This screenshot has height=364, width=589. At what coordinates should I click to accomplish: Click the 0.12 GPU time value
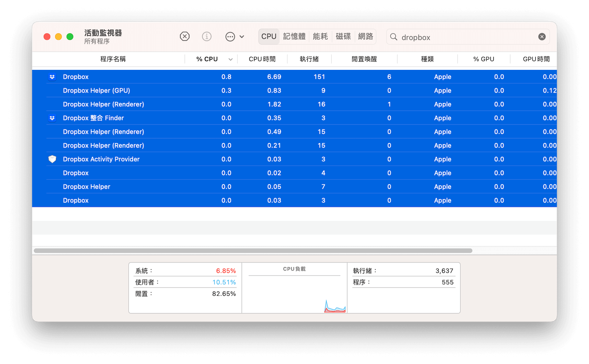550,90
